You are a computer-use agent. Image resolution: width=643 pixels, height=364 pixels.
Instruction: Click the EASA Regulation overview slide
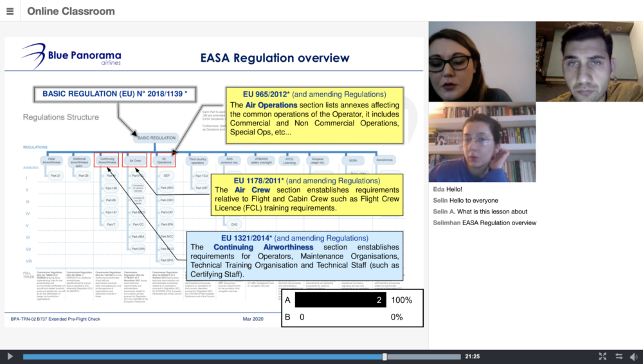(213, 182)
